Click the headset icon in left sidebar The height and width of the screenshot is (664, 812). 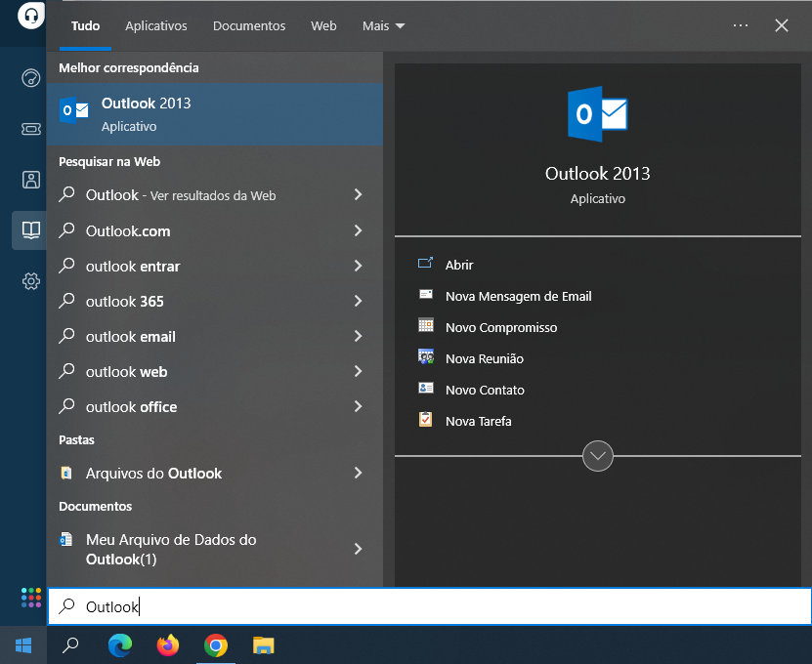31,16
